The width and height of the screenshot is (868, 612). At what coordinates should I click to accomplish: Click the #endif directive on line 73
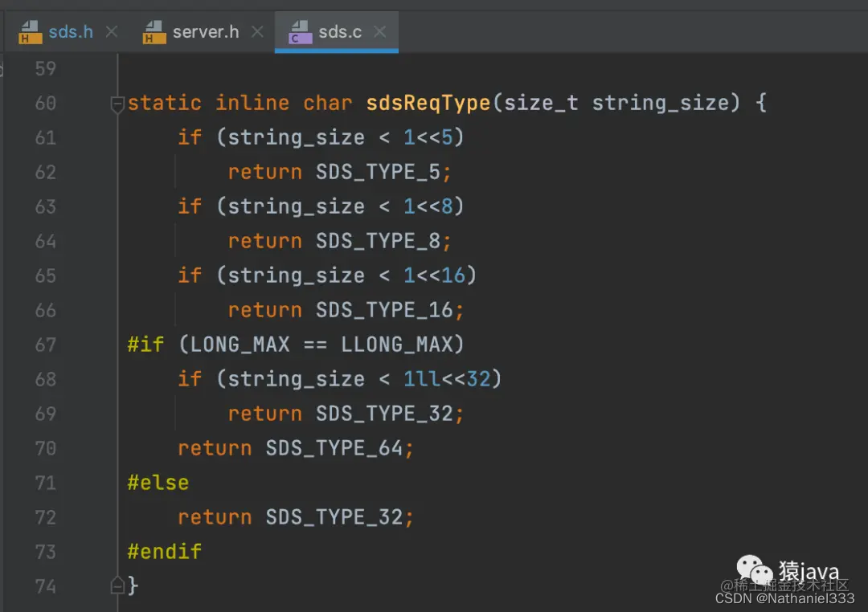click(x=164, y=551)
